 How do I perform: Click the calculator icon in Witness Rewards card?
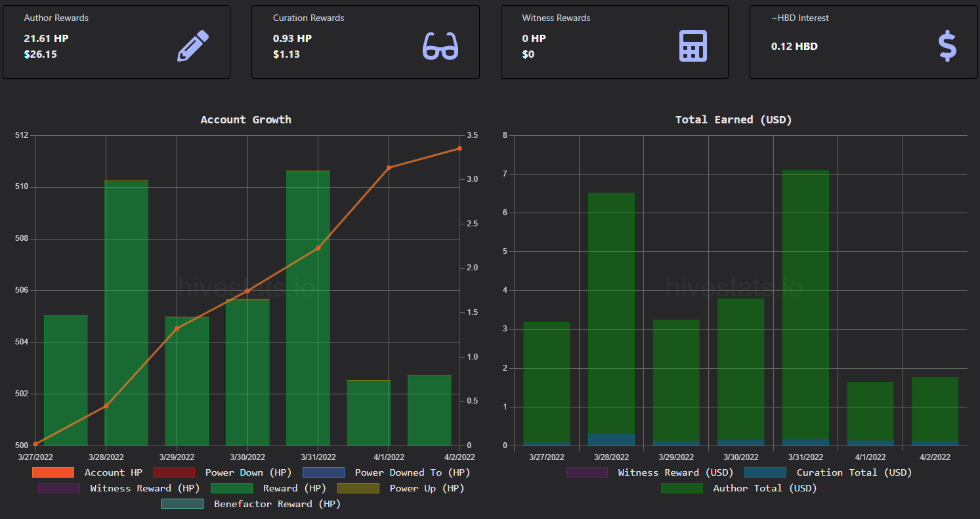tap(692, 46)
